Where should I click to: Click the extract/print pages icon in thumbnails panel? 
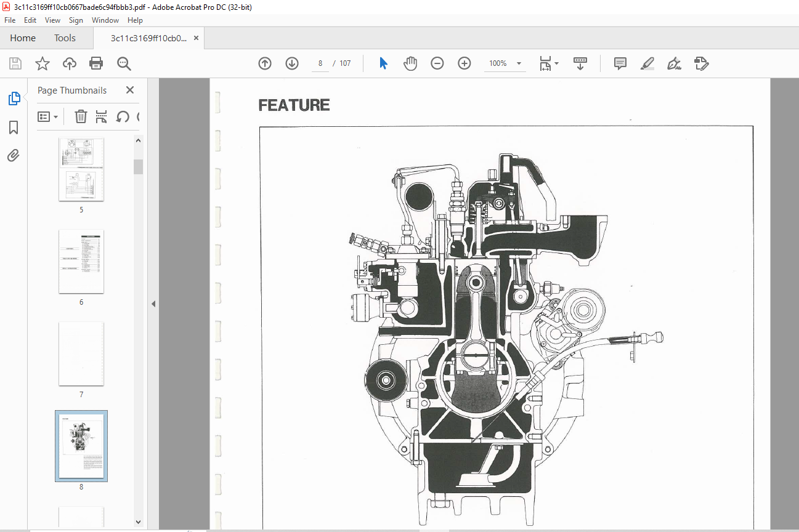pos(102,116)
